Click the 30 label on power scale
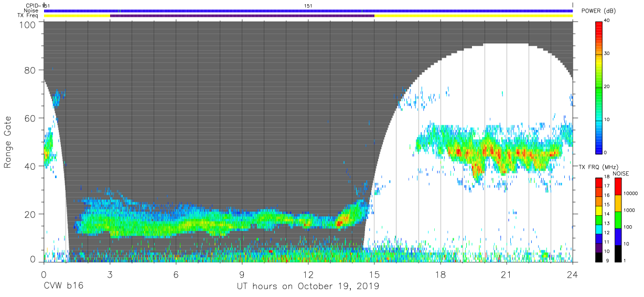 point(607,53)
